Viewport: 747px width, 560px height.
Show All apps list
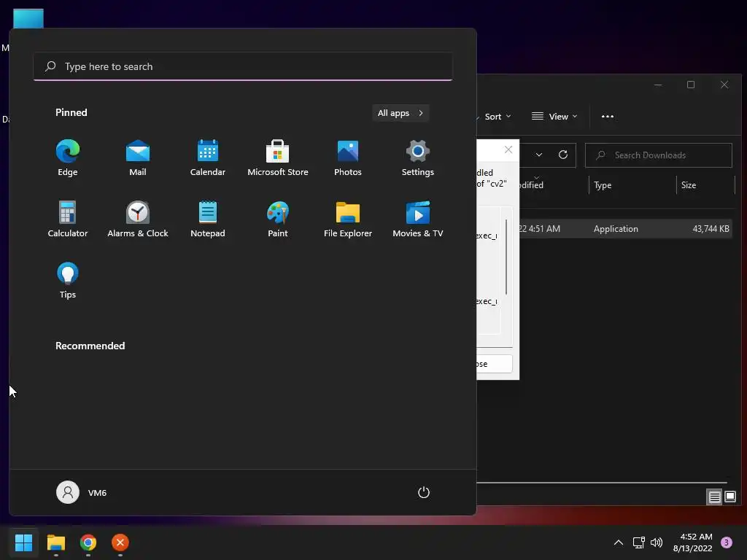pos(400,113)
